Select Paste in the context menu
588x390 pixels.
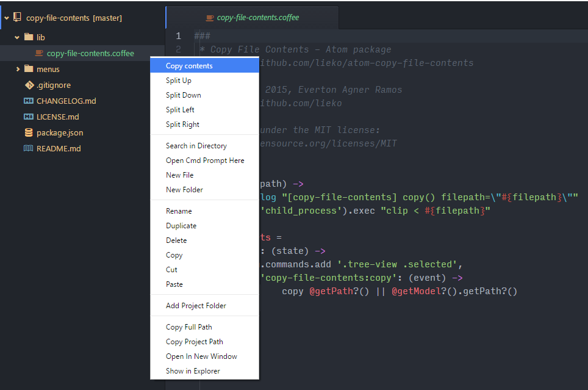pyautogui.click(x=204, y=284)
